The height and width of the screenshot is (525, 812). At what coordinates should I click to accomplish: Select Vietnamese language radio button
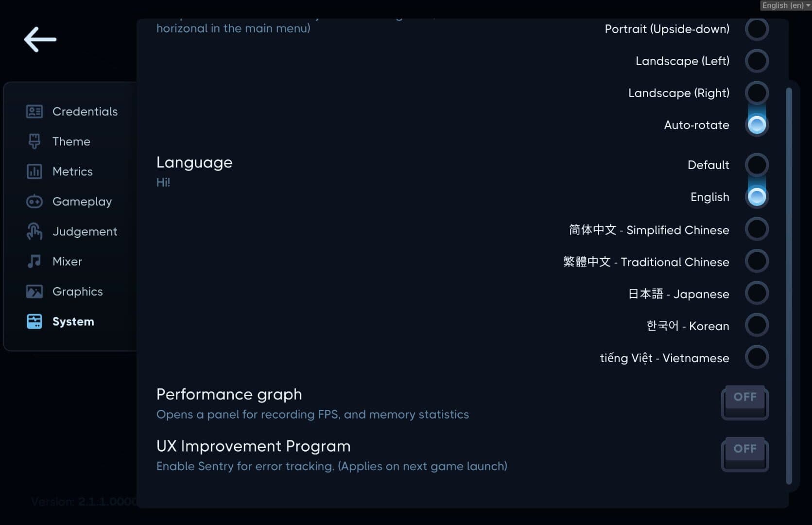pos(757,358)
